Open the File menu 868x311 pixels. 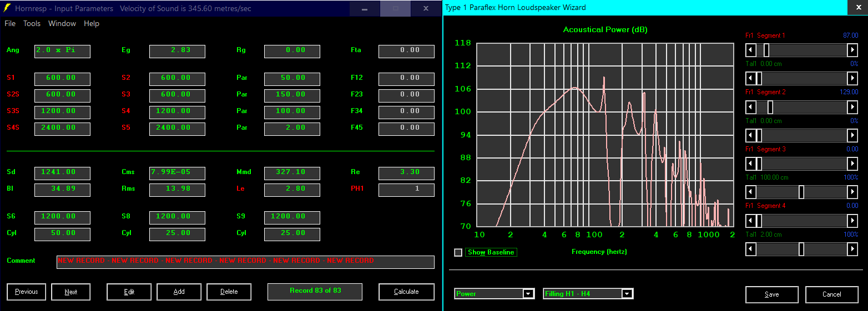click(x=10, y=23)
